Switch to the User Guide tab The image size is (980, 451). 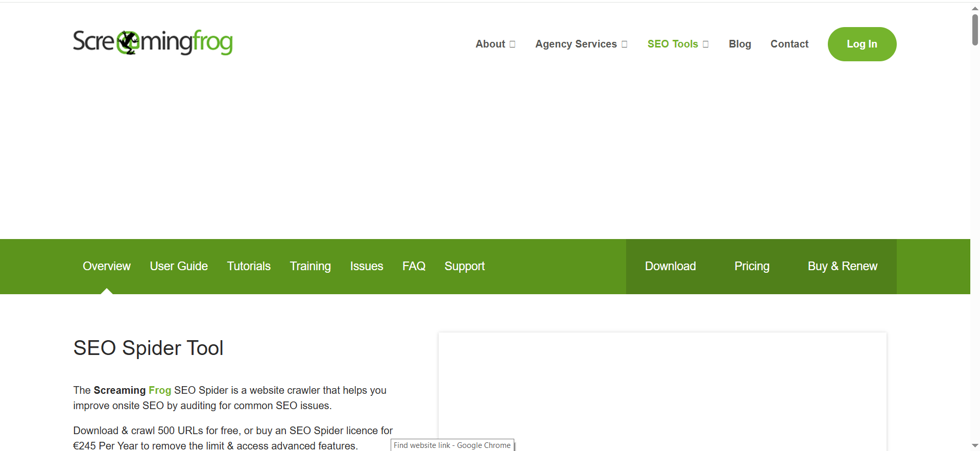[x=179, y=266]
